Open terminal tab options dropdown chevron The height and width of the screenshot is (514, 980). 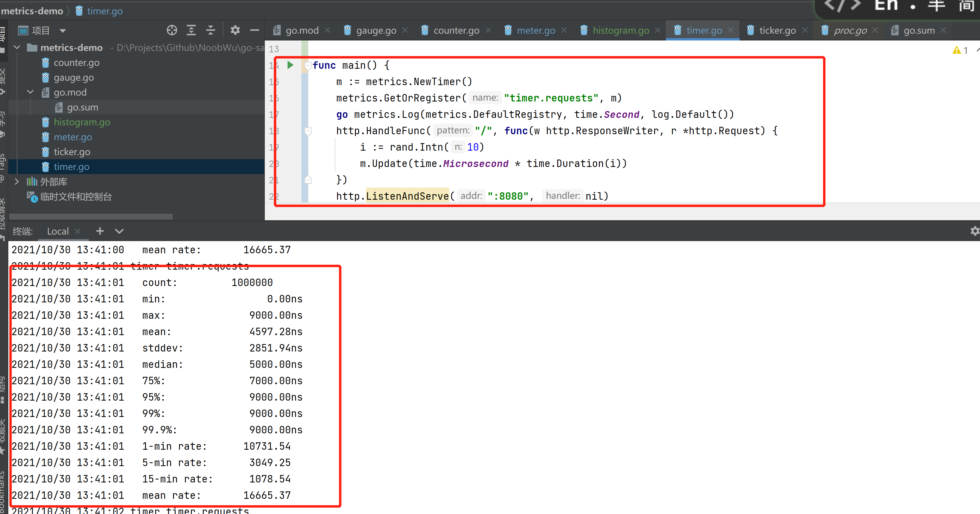pos(119,231)
